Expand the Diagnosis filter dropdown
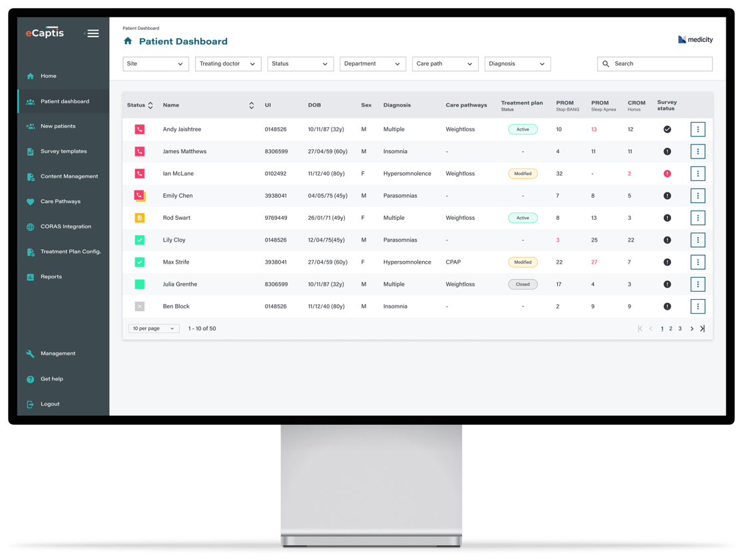 (517, 63)
